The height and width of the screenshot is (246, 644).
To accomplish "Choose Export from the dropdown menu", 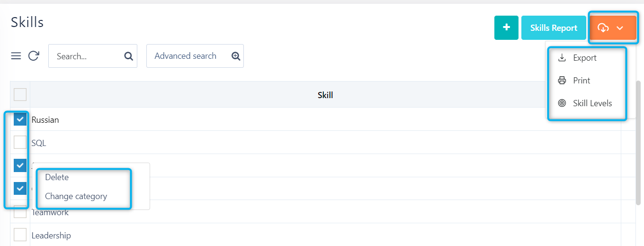I will pyautogui.click(x=585, y=58).
